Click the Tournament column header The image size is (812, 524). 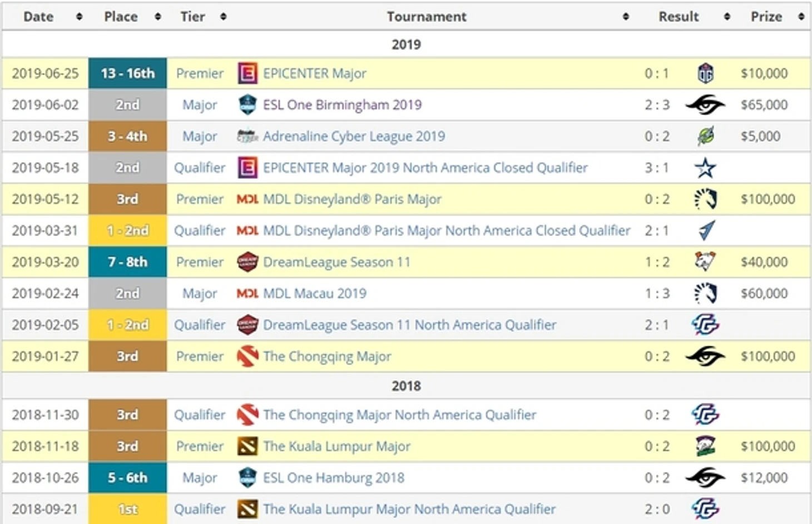(427, 17)
